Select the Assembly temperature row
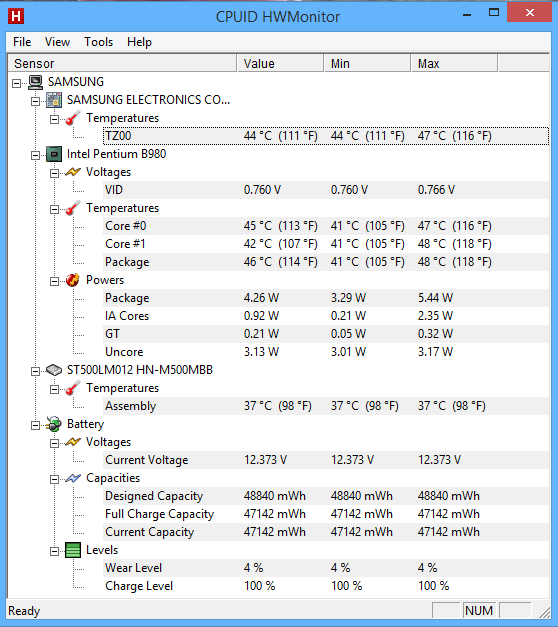The image size is (558, 627). [x=326, y=406]
